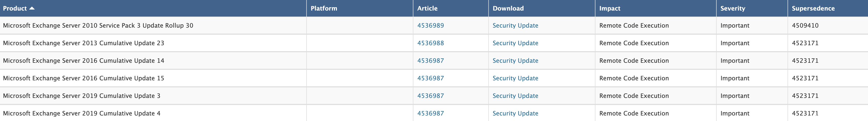This screenshot has width=868, height=121.
Task: Download Security Update for 2016 Cumulative Update 15
Action: click(515, 78)
